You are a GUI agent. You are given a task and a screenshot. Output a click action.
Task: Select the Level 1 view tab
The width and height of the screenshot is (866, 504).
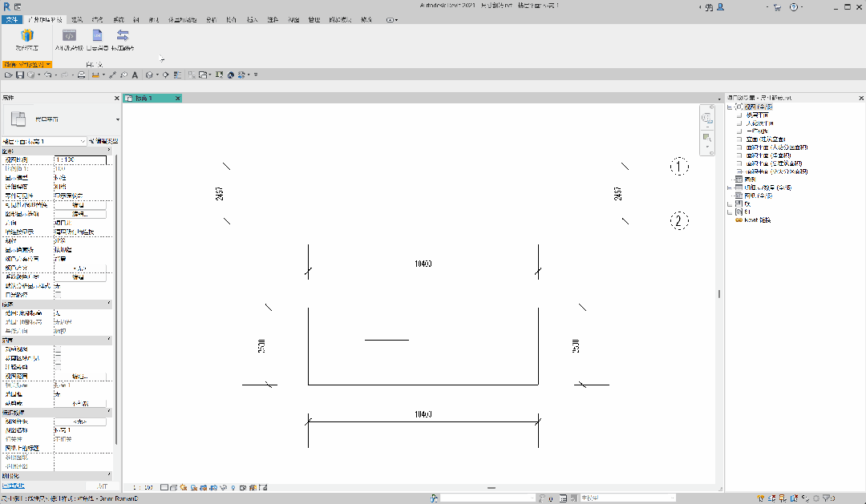(x=152, y=99)
